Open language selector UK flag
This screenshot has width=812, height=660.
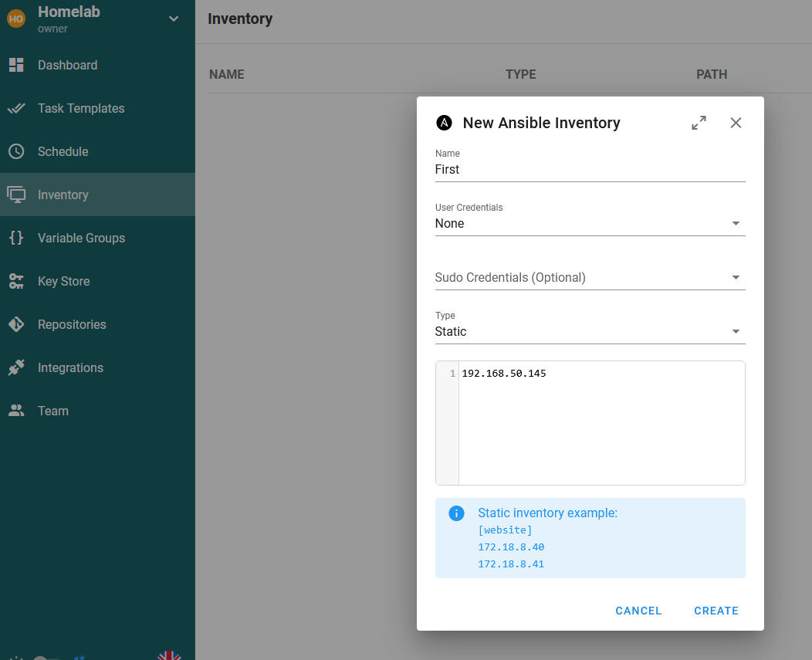(169, 655)
